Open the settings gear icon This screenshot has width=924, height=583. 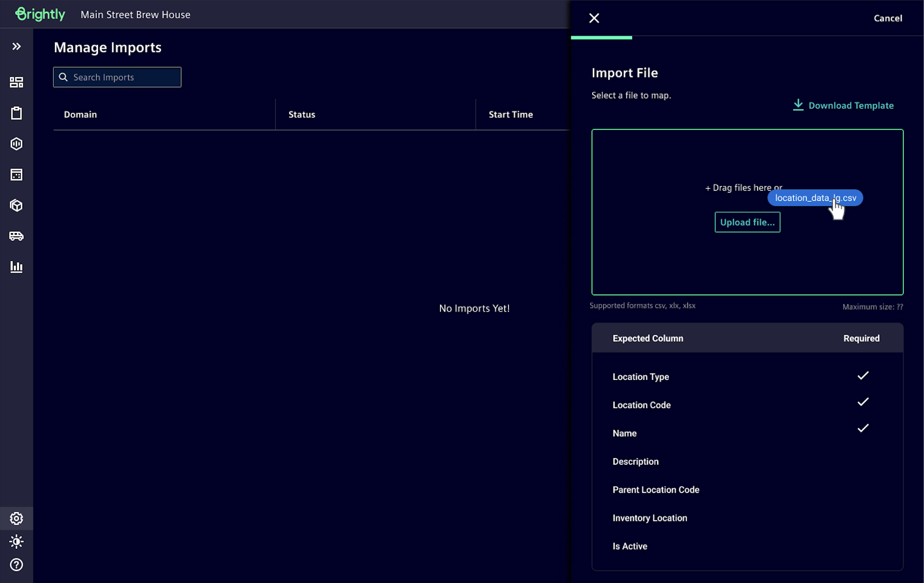click(16, 518)
